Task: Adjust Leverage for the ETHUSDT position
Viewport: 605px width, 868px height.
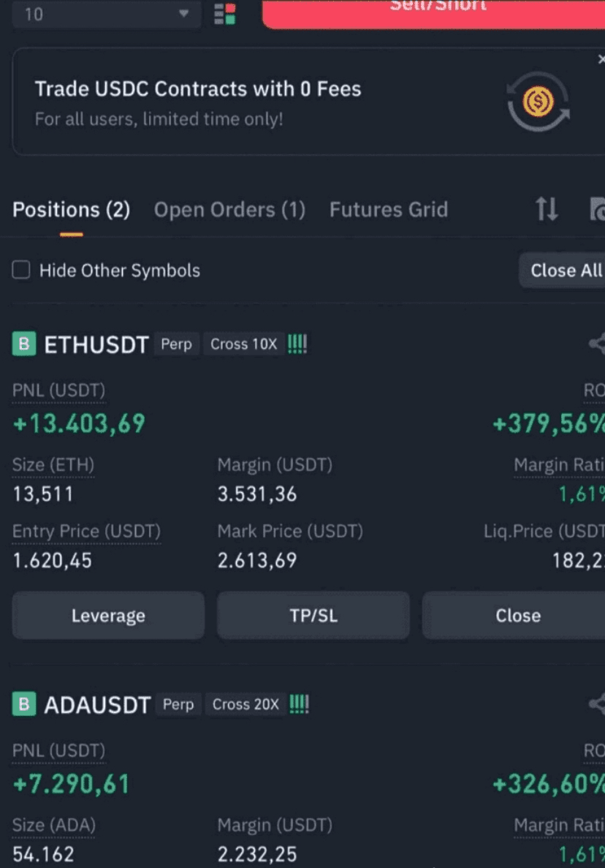Action: (x=108, y=616)
